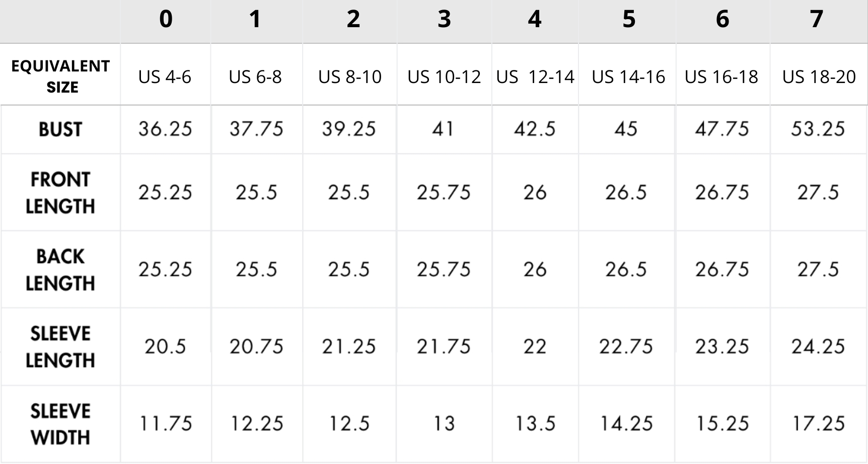
Task: Click bust value 36.25
Action: pos(165,129)
